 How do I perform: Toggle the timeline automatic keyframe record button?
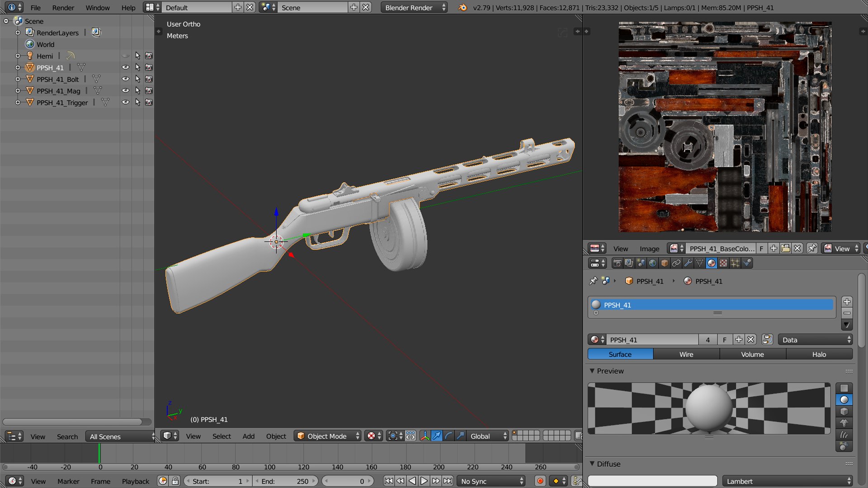point(540,481)
